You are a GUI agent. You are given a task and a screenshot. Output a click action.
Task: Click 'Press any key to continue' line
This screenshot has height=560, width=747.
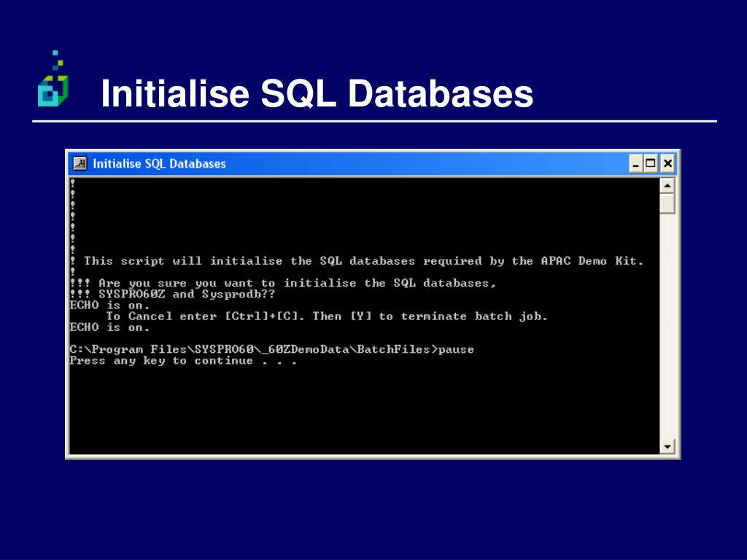point(183,361)
